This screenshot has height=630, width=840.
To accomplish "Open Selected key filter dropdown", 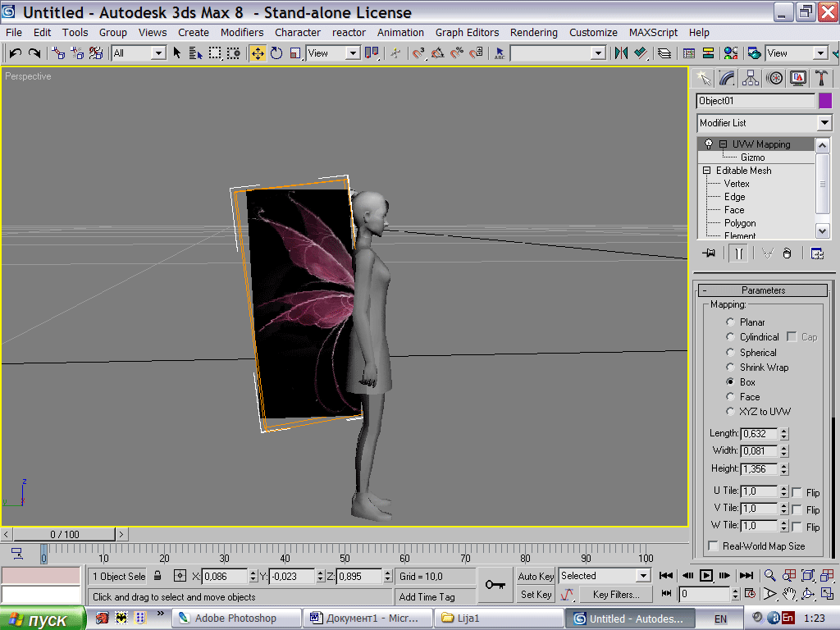I will pyautogui.click(x=643, y=575).
